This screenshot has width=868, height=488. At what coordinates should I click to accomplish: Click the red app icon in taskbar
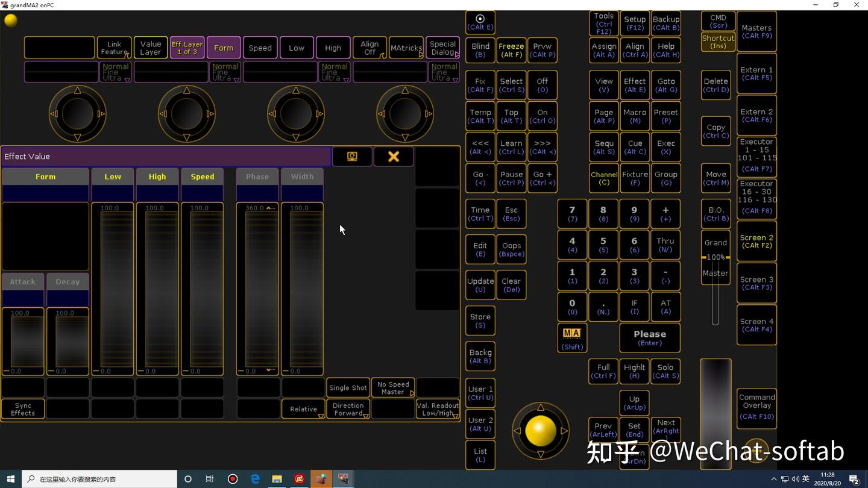[x=299, y=479]
